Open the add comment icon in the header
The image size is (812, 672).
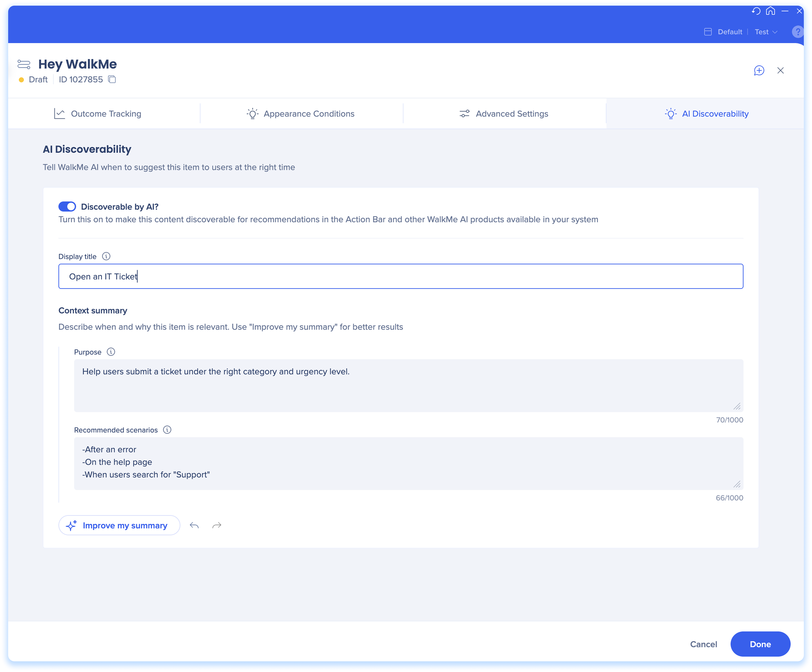pos(759,70)
